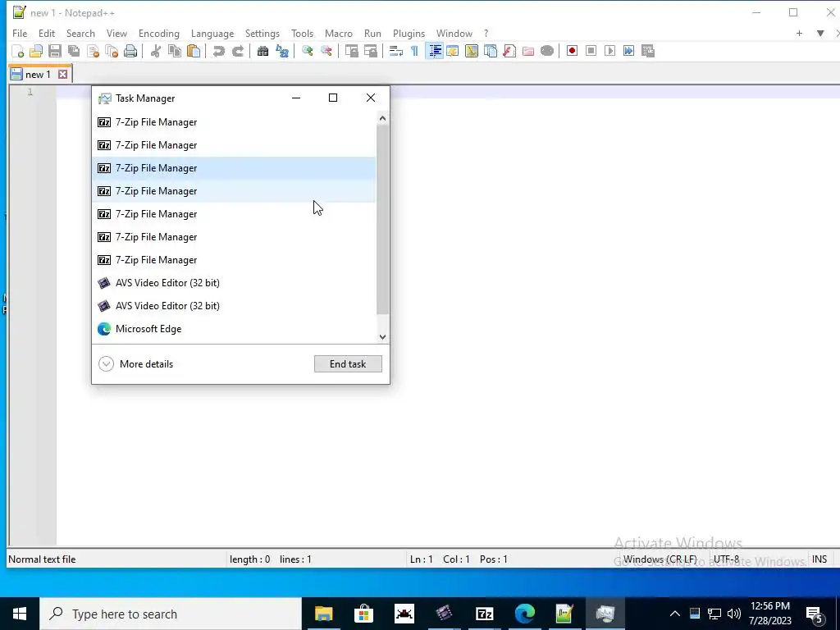840x630 pixels.
Task: Create a new document via toolbar icon
Action: (18, 51)
